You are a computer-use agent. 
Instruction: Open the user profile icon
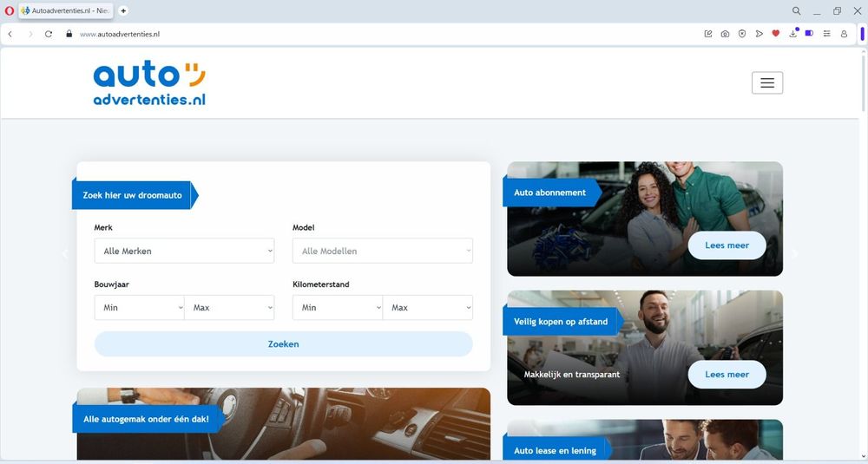pos(844,34)
